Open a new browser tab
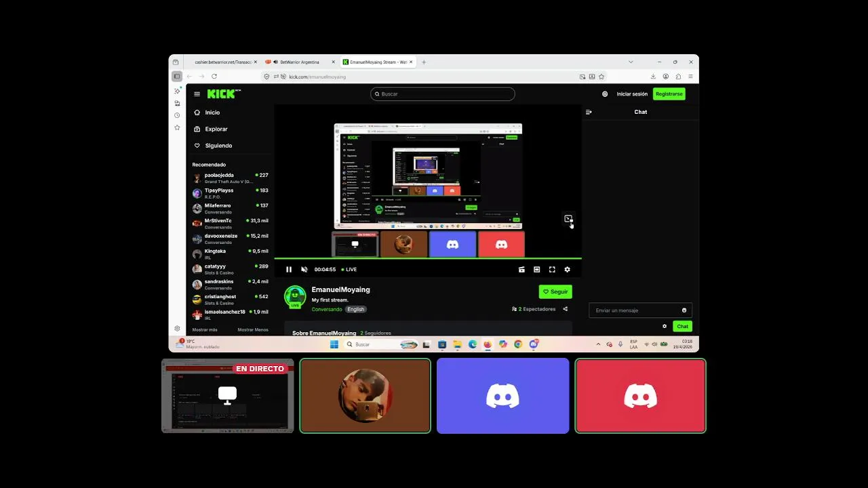Image resolution: width=868 pixels, height=488 pixels. [x=424, y=62]
